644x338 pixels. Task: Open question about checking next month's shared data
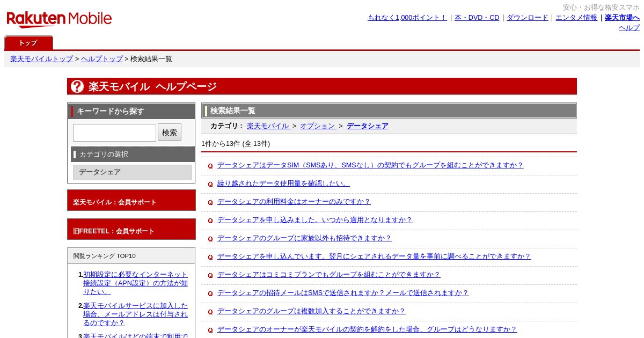tap(374, 256)
